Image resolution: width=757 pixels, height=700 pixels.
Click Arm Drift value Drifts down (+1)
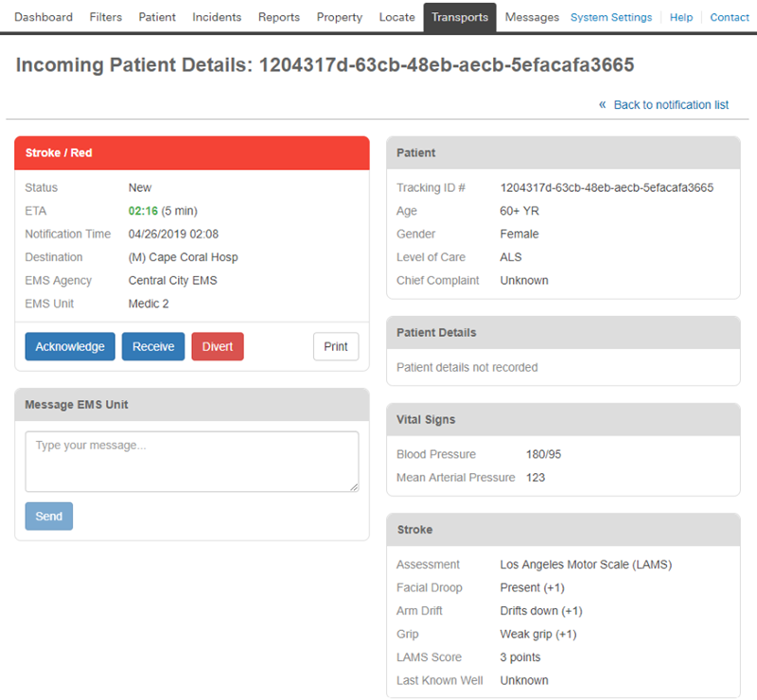[x=541, y=611]
